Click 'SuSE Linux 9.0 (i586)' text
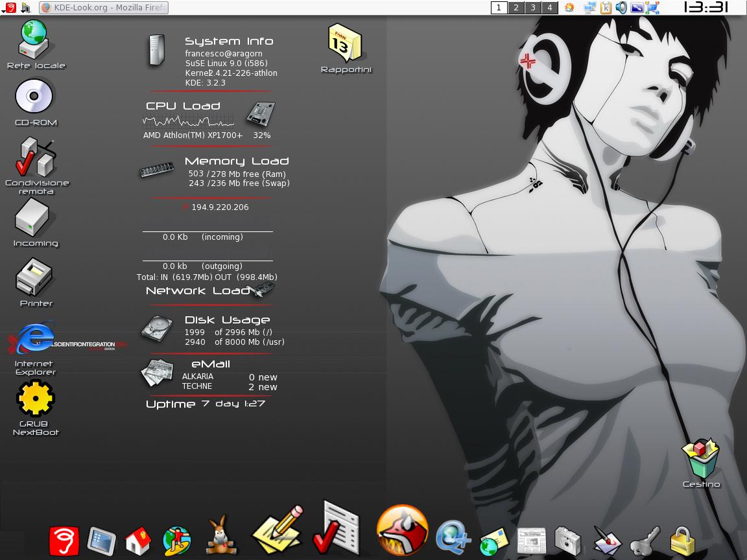Screen dimensions: 747x560 click(x=226, y=64)
